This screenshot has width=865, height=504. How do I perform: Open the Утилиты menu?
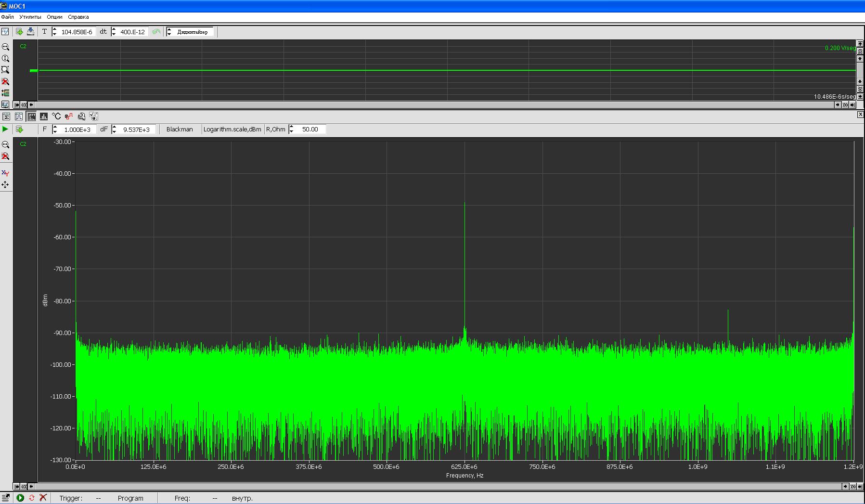pos(30,17)
